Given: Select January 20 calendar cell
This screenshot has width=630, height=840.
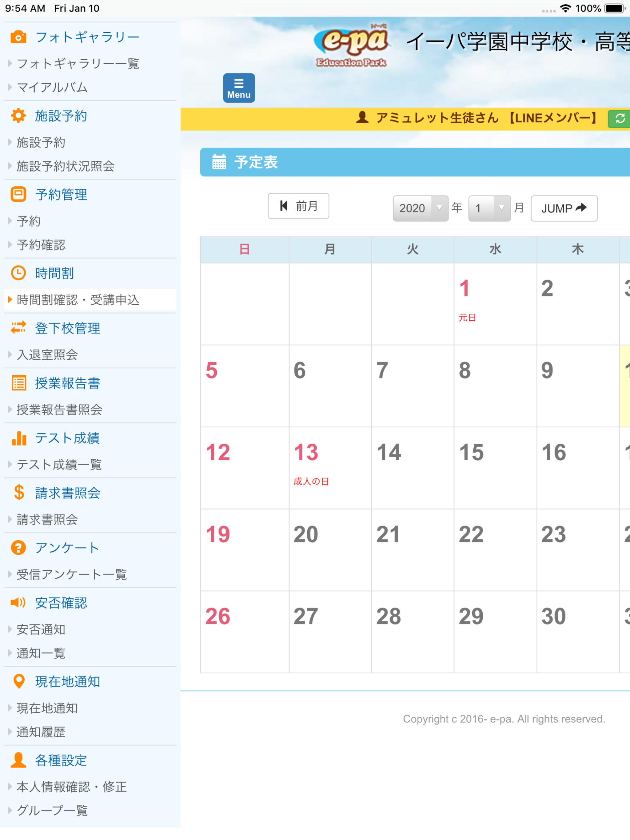Looking at the screenshot, I should coord(330,550).
